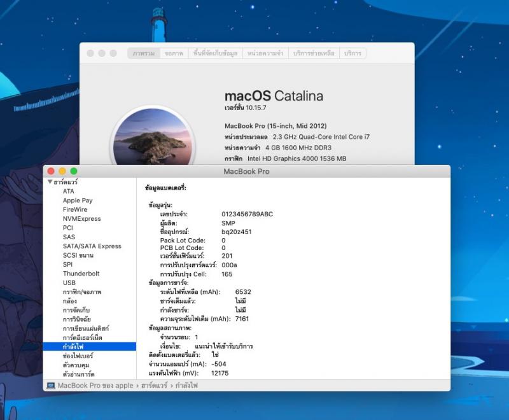Click hardware revision 000a value
509x420 pixels.
[x=229, y=265]
